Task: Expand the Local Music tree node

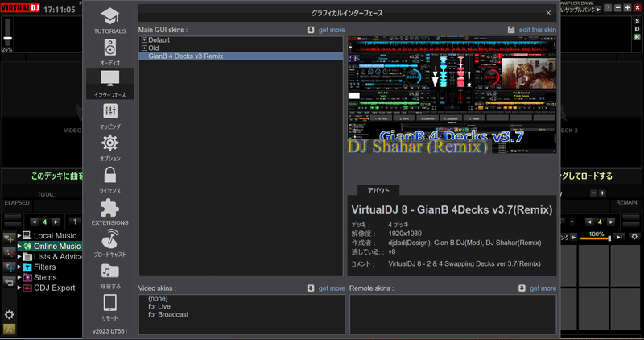Action: (x=19, y=235)
